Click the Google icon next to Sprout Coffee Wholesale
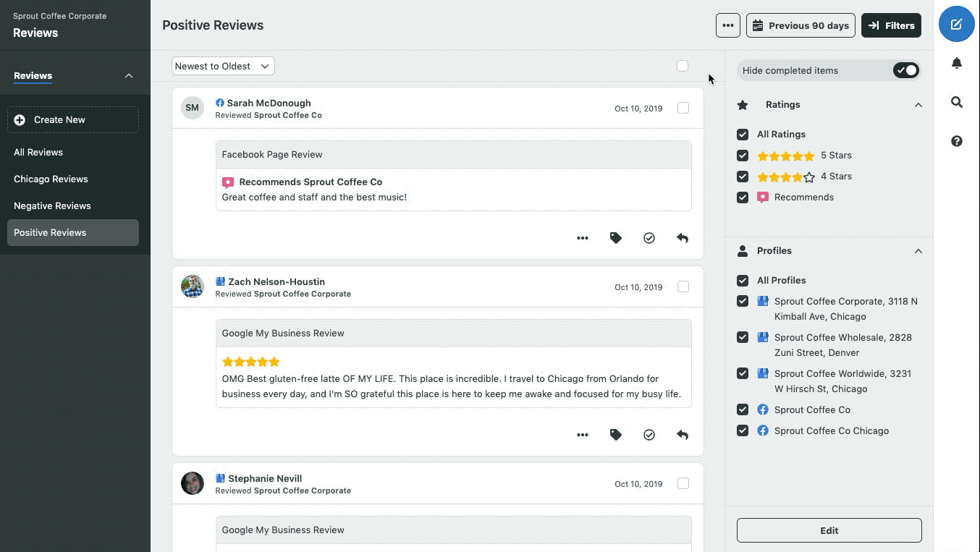 coord(763,337)
